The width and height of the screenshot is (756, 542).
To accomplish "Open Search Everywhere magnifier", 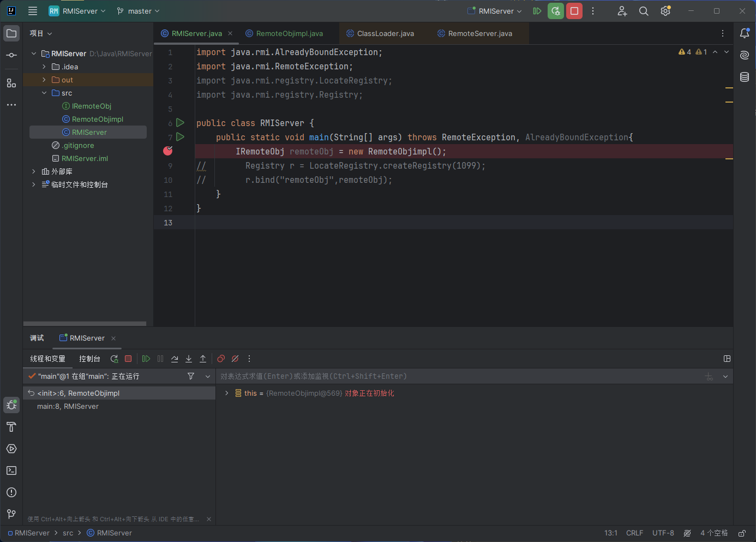I will tap(644, 11).
